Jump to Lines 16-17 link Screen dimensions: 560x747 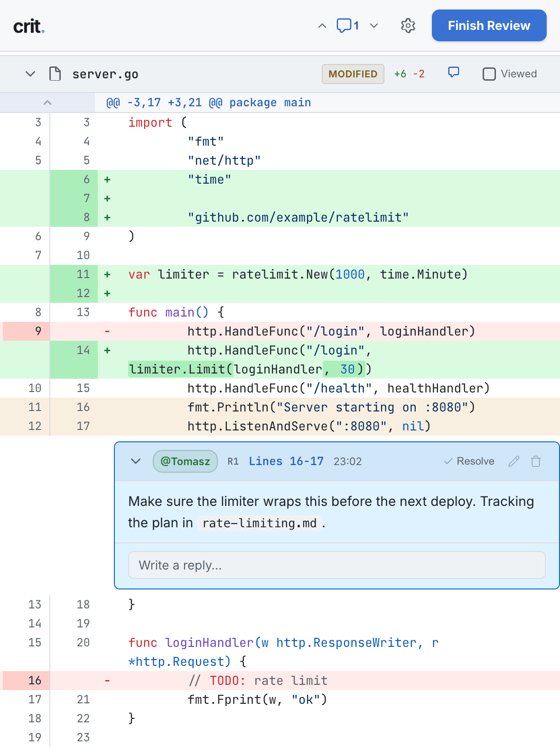point(286,461)
